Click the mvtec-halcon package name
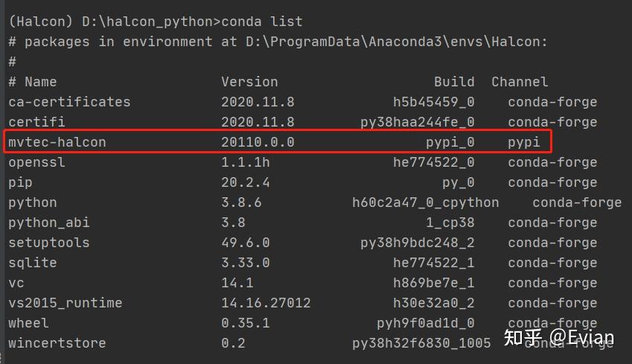 pos(57,141)
